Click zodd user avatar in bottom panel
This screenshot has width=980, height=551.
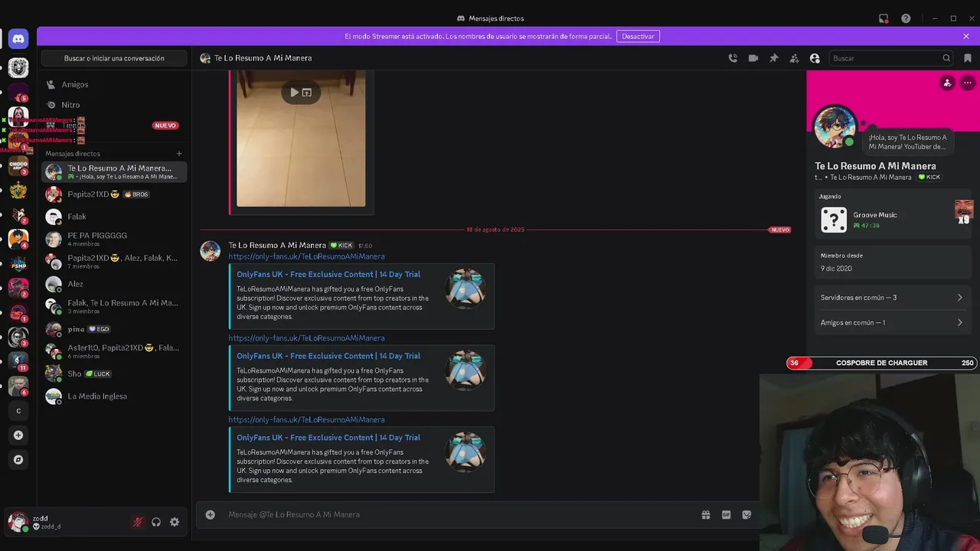click(x=18, y=522)
